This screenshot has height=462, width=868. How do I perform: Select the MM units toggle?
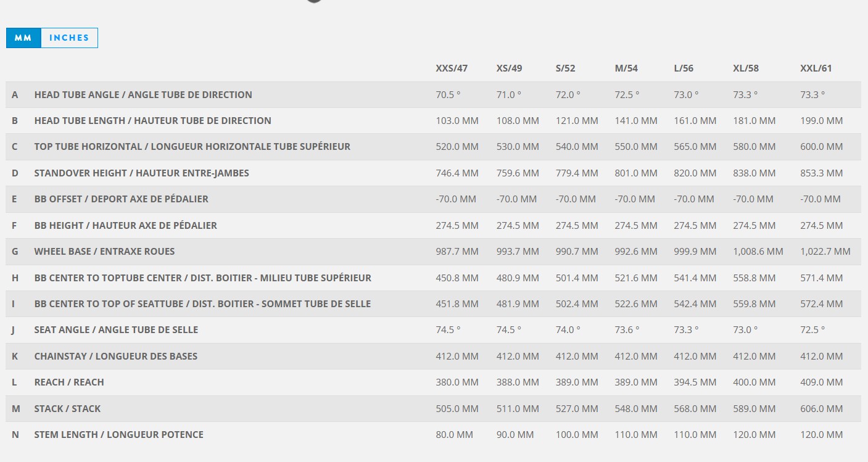(23, 38)
